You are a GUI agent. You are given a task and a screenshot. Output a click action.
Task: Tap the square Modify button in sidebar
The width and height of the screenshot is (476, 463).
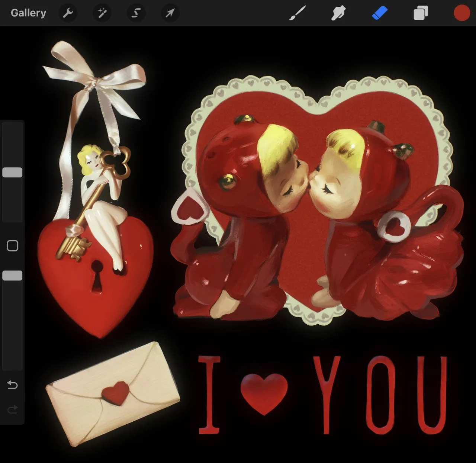(x=12, y=246)
